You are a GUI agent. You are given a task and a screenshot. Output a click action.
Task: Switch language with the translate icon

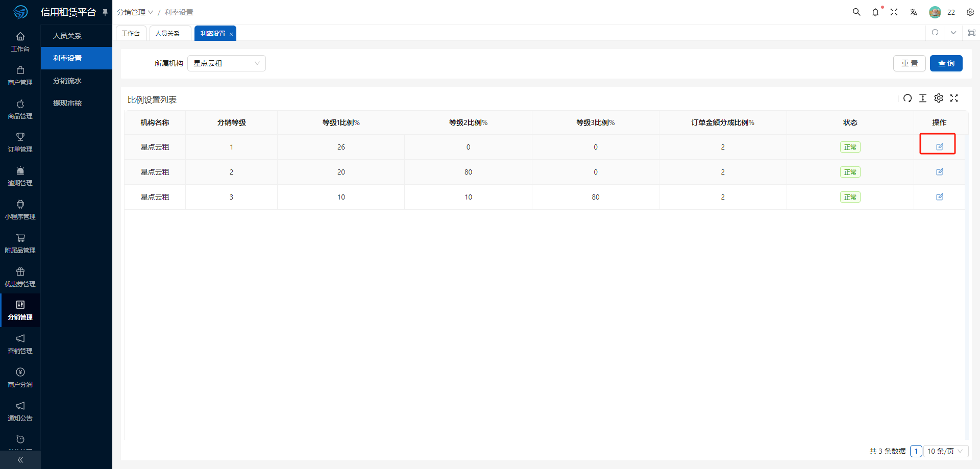tap(914, 12)
